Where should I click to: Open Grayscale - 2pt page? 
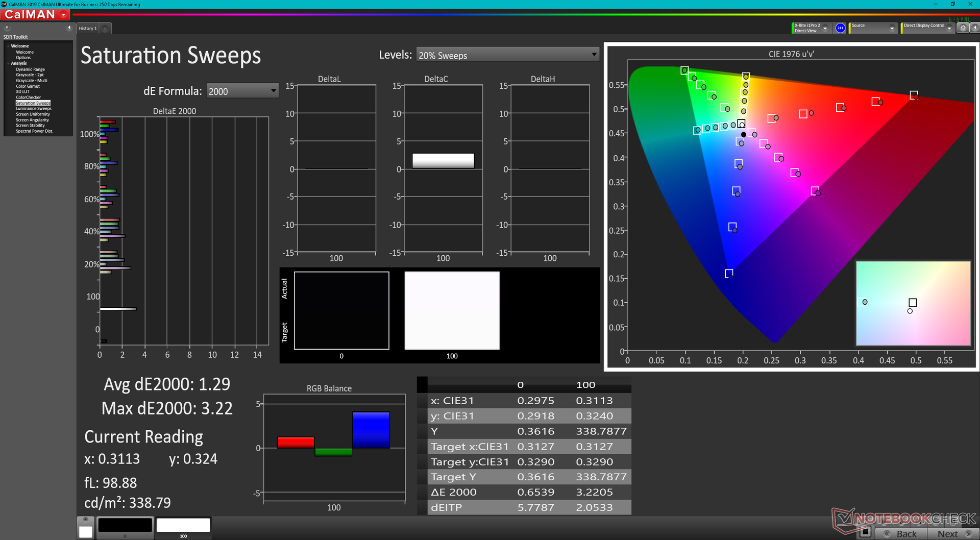(30, 75)
